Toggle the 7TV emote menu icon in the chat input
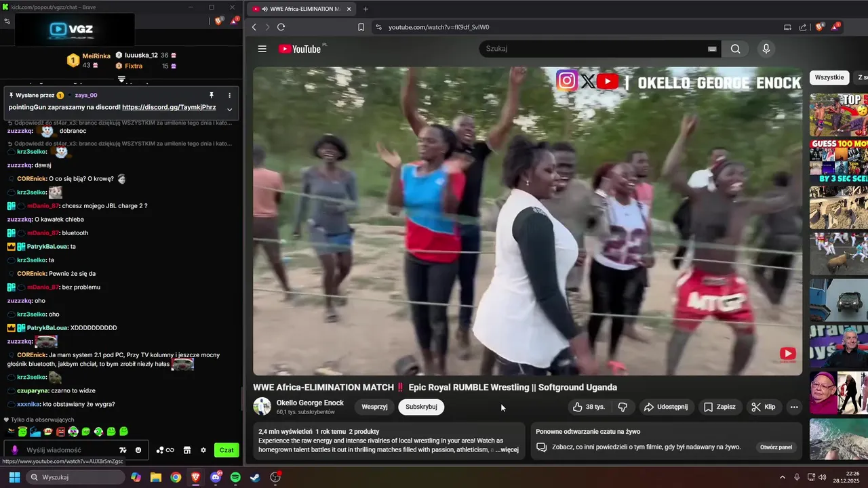 [123, 450]
